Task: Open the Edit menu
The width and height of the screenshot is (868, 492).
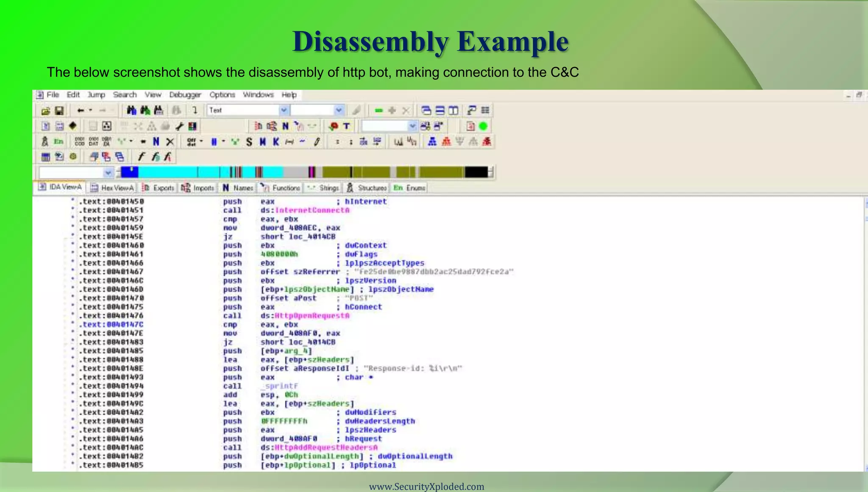Action: [73, 95]
